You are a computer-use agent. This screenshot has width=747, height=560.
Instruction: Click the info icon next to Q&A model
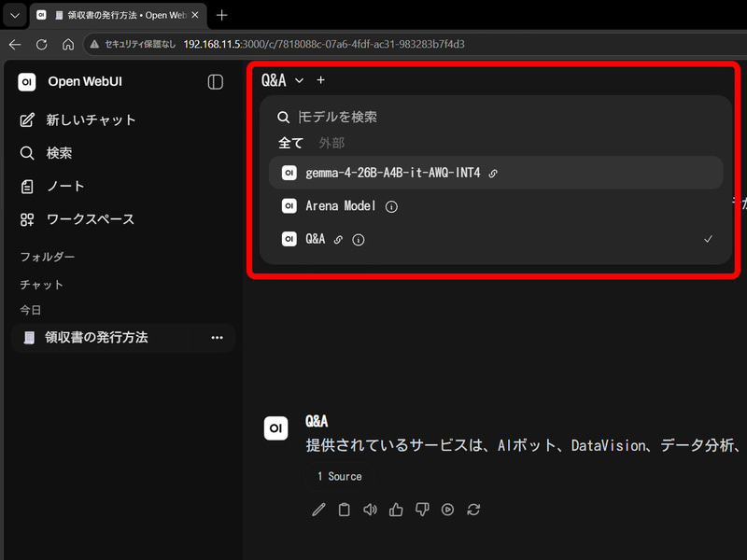(359, 240)
